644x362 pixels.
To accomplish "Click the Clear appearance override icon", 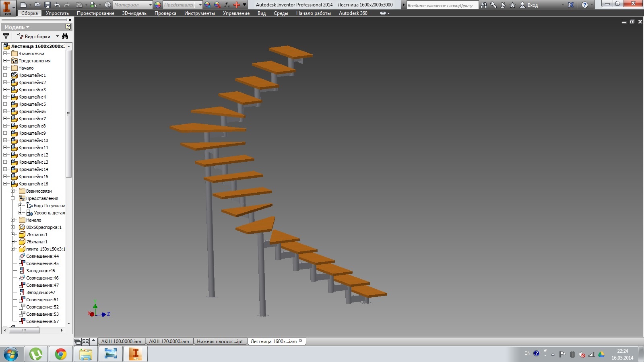I will pos(217,5).
